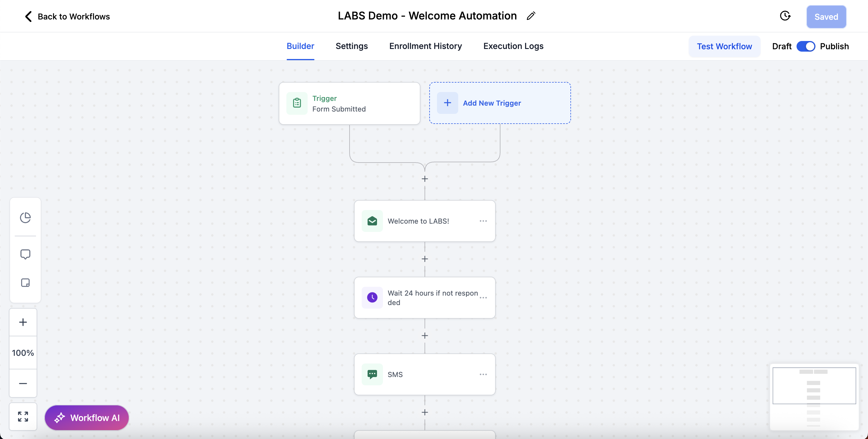Click the fit-to-screen expand icon

23,417
